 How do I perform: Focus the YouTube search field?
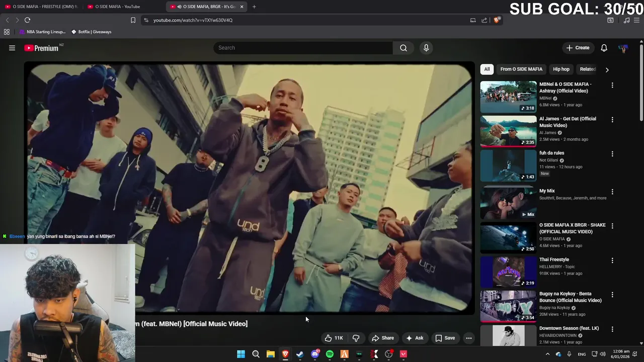[303, 48]
